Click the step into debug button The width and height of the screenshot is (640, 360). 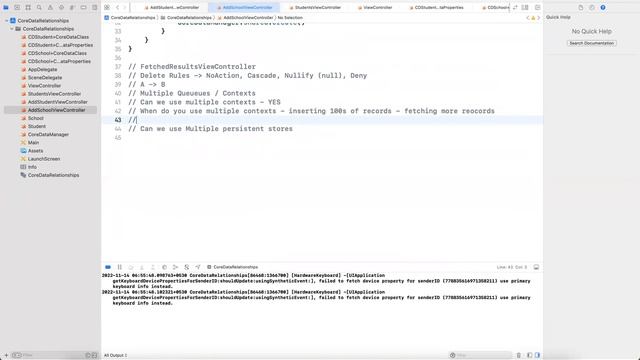click(142, 267)
